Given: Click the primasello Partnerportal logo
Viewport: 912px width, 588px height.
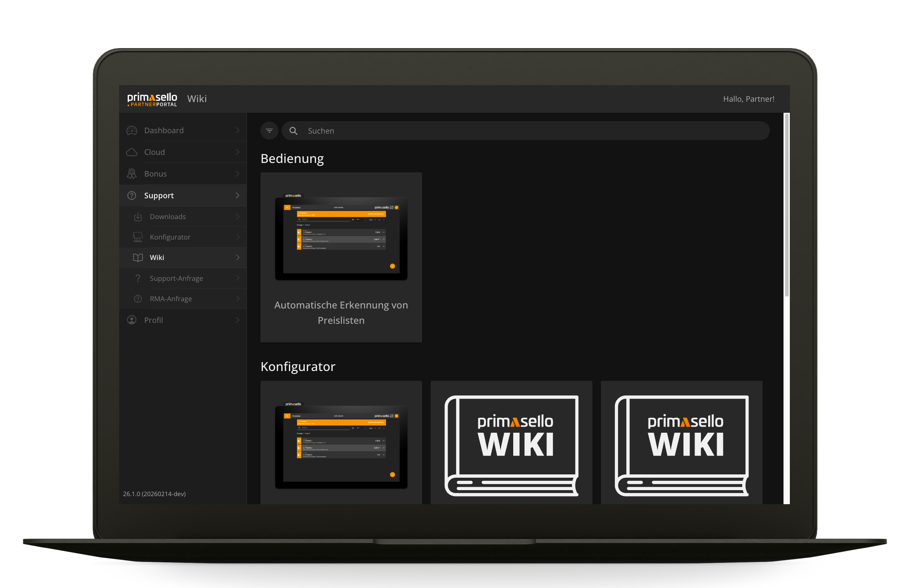Looking at the screenshot, I should [x=152, y=99].
